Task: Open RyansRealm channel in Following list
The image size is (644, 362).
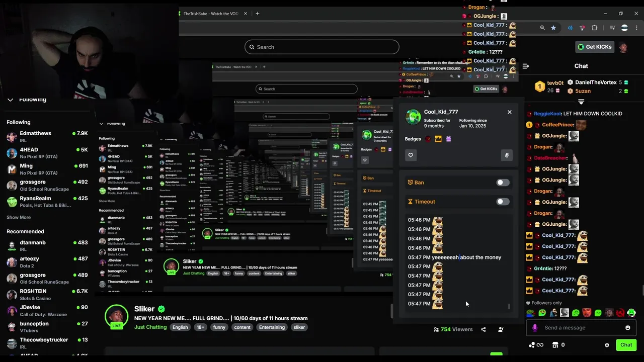Action: point(47,202)
